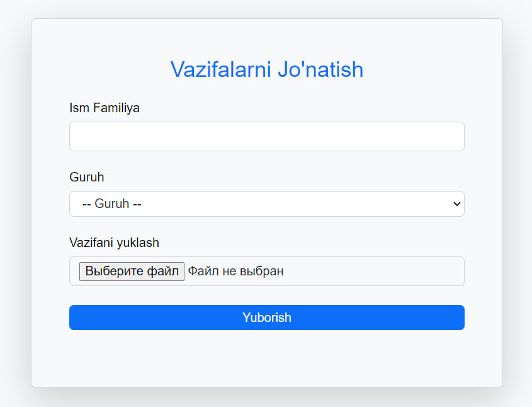This screenshot has width=532, height=407.
Task: Click the blue submit bar labeled Yuborish
Action: [x=378, y=318]
